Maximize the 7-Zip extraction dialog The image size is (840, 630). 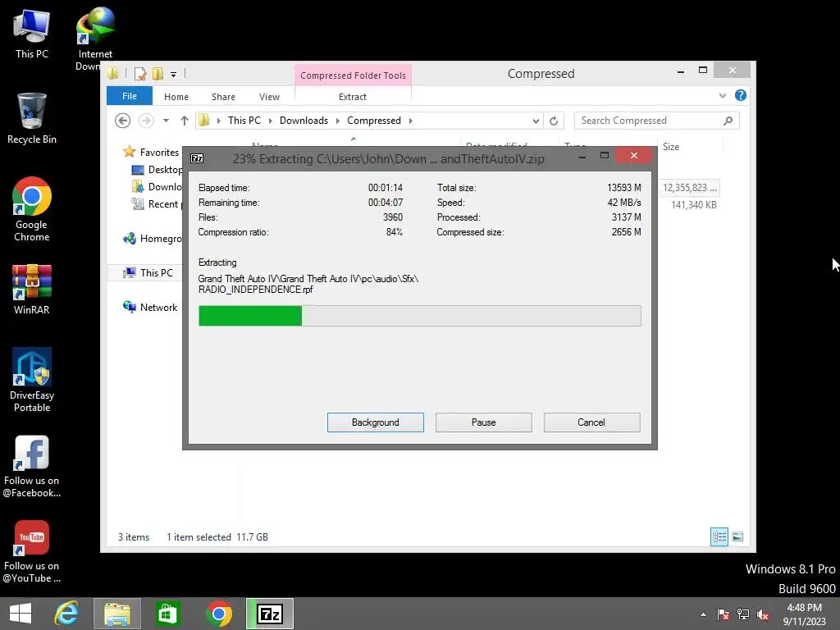605,156
